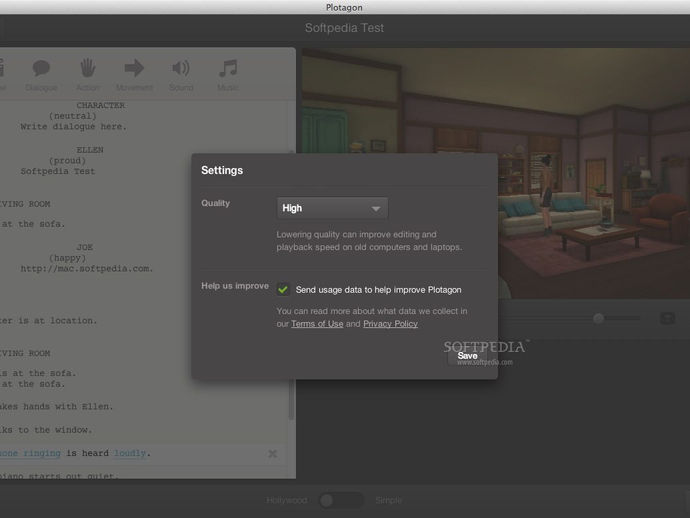
Task: Click the Simple mode label
Action: [x=389, y=500]
